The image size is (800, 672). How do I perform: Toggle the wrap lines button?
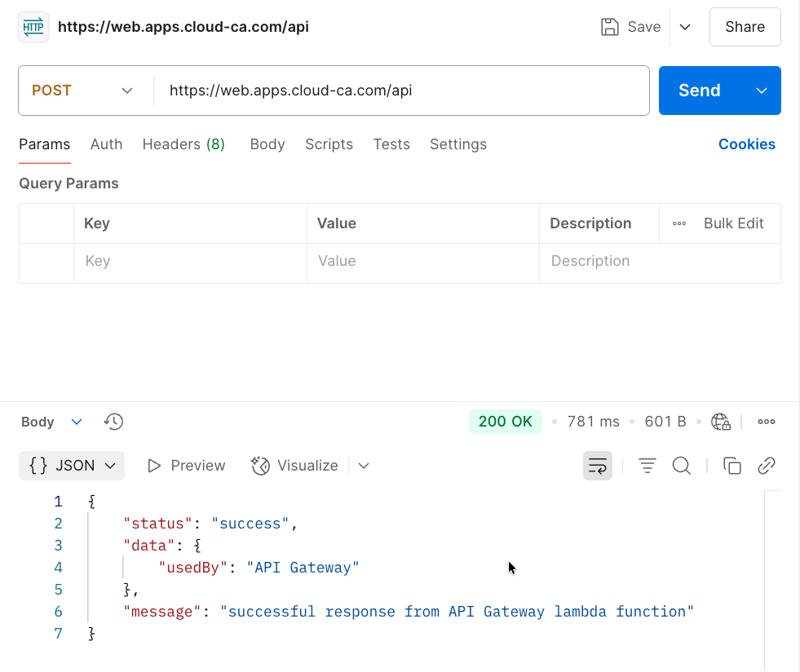(x=598, y=466)
